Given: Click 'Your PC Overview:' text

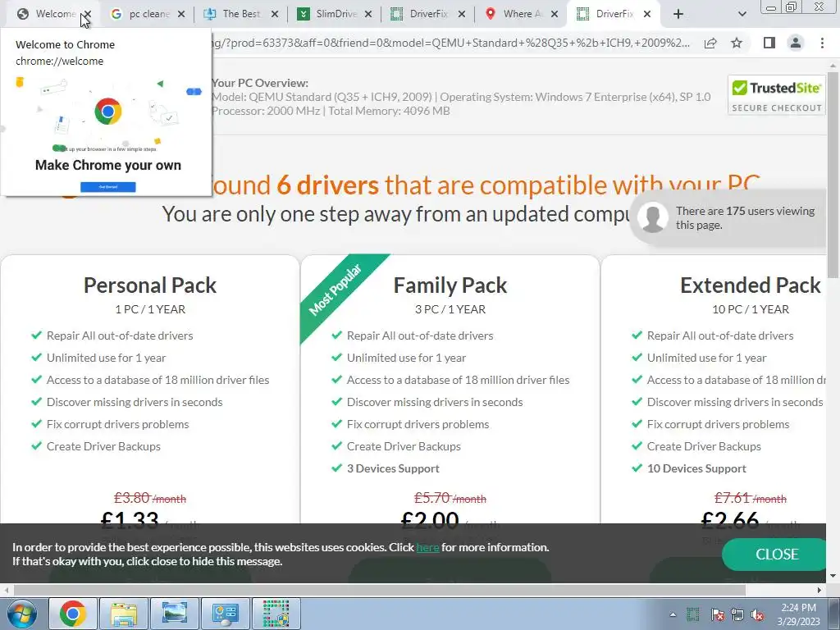Looking at the screenshot, I should point(260,83).
